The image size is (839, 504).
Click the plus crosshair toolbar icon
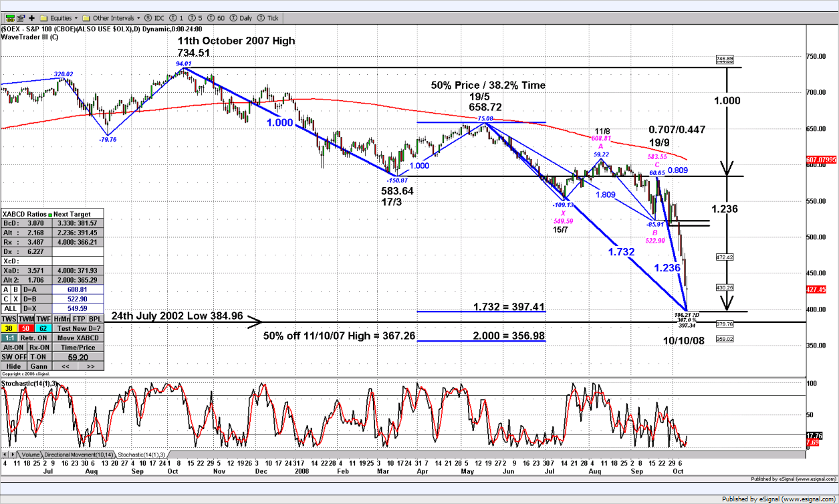pyautogui.click(x=31, y=17)
